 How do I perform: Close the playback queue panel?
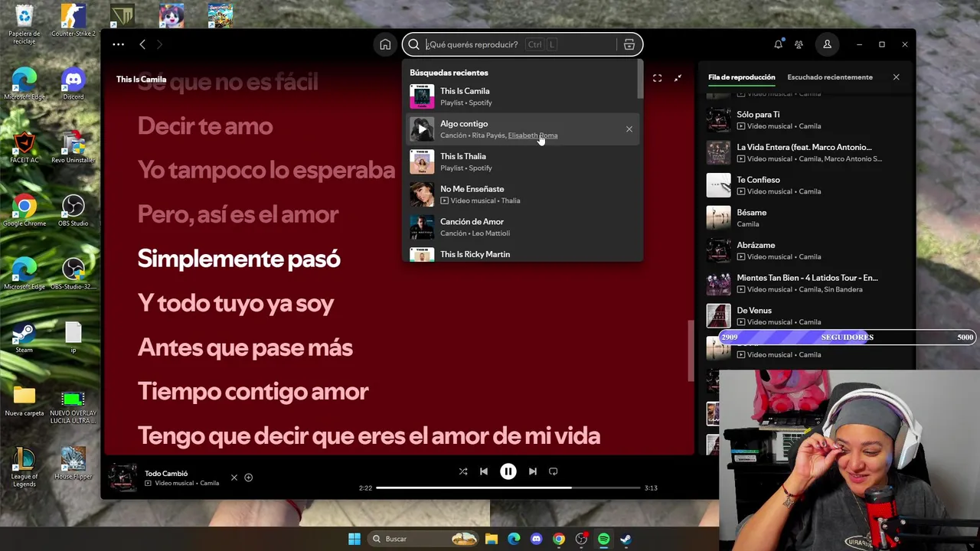point(896,77)
